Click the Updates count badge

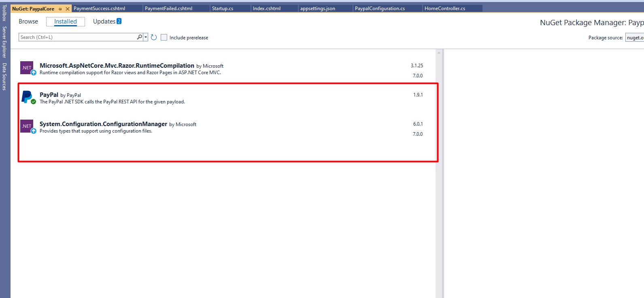[119, 21]
